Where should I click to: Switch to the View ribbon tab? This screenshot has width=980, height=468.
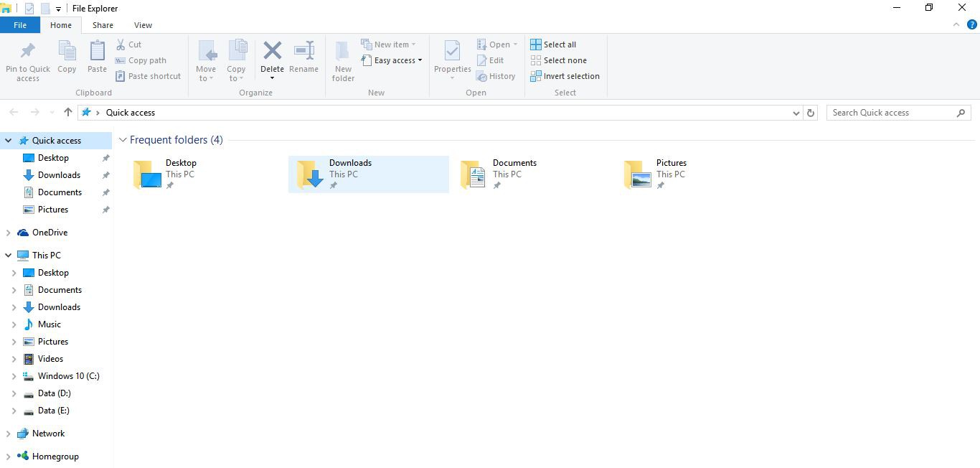pos(143,25)
